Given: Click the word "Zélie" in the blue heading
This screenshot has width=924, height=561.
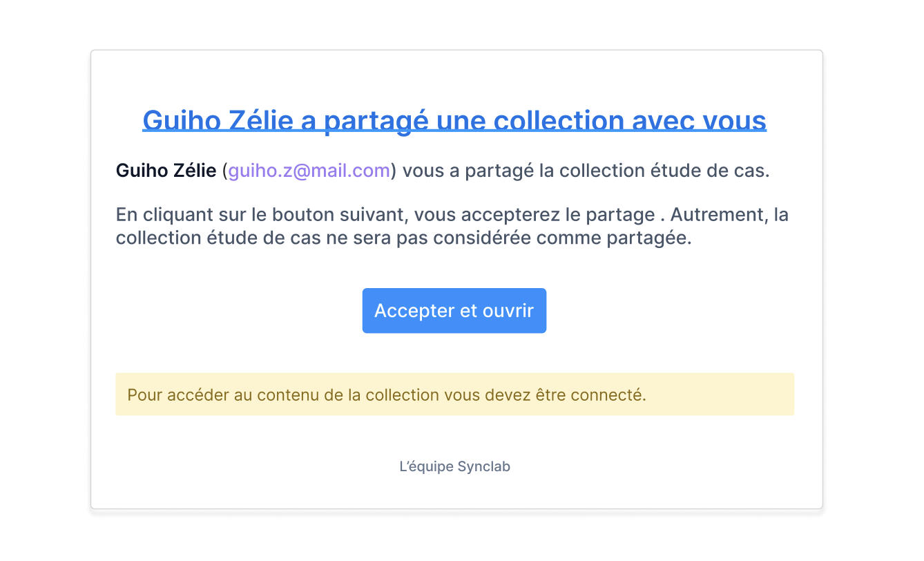Looking at the screenshot, I should pyautogui.click(x=262, y=120).
